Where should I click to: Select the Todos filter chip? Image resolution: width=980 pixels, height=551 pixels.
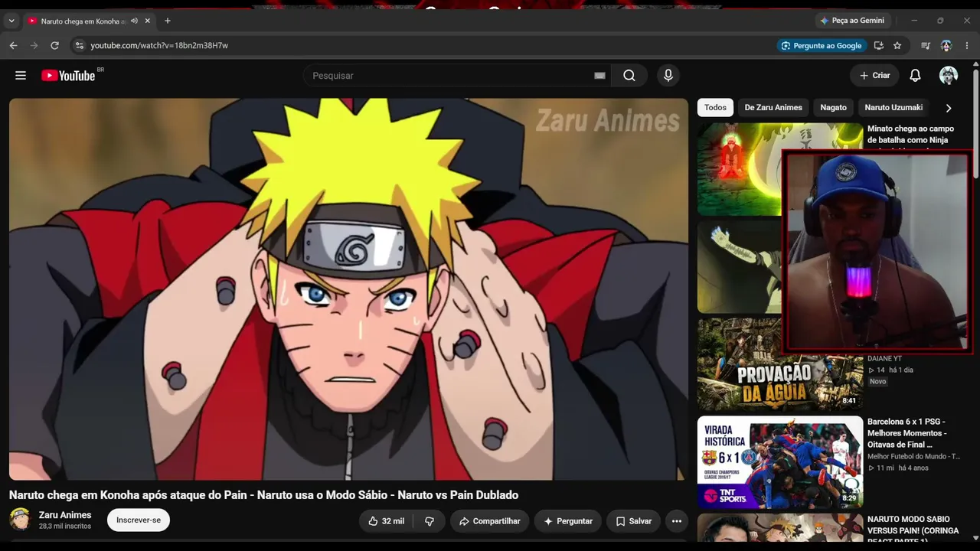pos(715,108)
